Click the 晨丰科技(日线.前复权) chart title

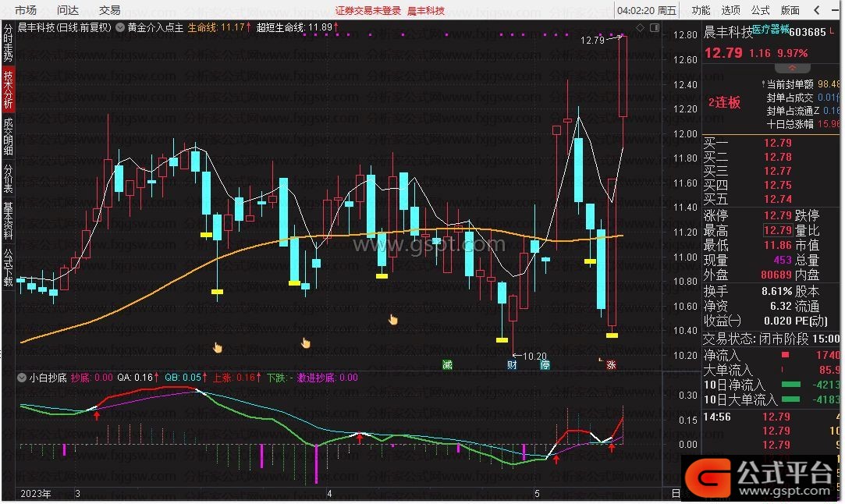[65, 27]
